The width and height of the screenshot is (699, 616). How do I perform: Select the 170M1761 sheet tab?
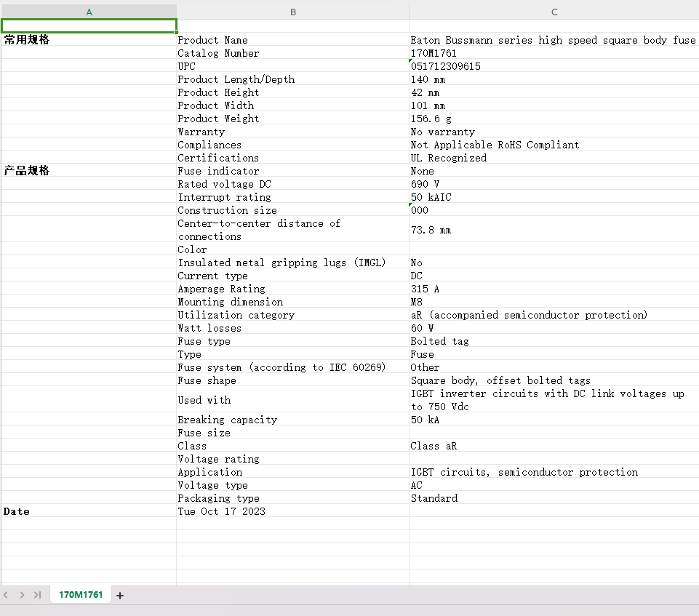[x=81, y=595]
